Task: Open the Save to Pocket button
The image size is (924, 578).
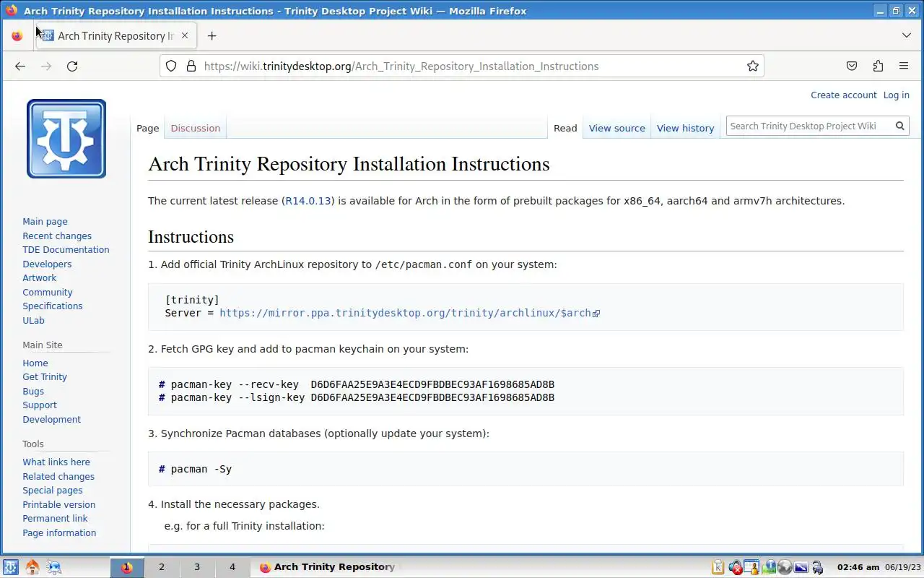Action: 852,66
